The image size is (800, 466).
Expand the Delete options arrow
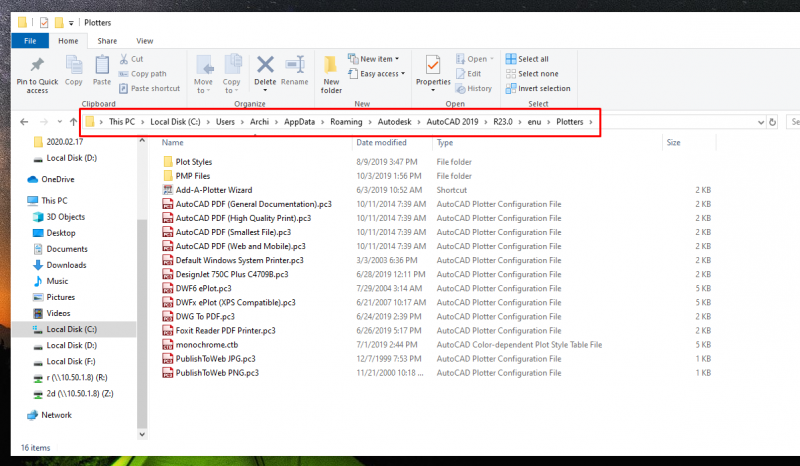[x=265, y=91]
